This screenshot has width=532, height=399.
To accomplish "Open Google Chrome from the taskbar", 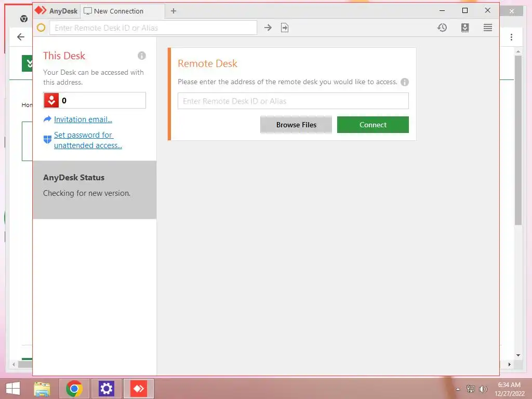I will pos(74,389).
